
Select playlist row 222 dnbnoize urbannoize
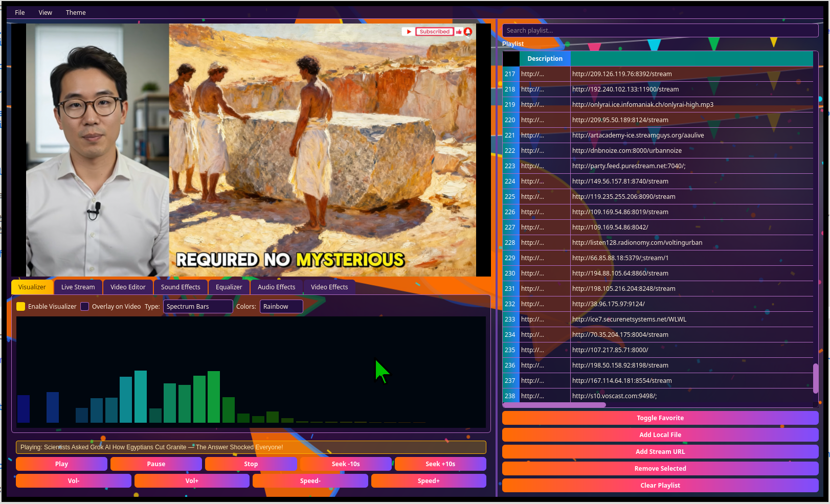point(658,151)
